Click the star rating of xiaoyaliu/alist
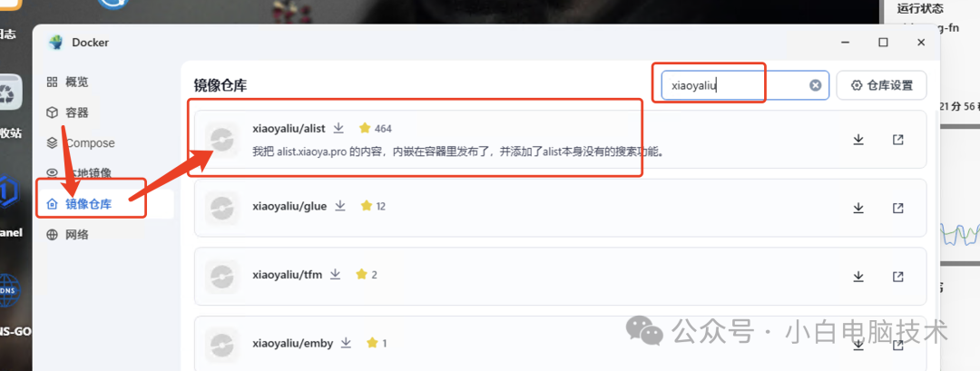Screen dimensions: 980x371 click(375, 129)
